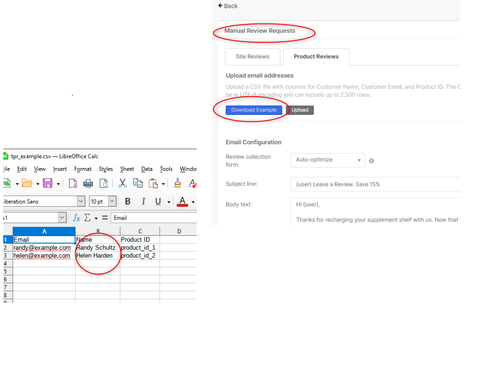Select the Product ID header cell
500x379 pixels.
pyautogui.click(x=140, y=240)
